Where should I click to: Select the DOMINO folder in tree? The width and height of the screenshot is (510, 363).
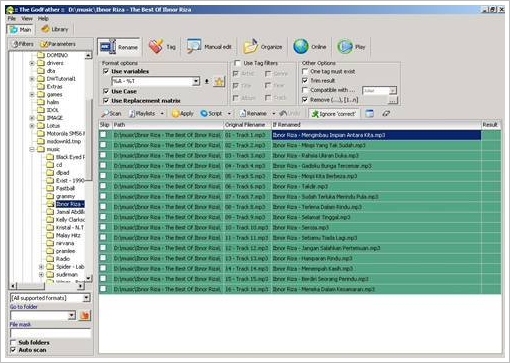click(57, 55)
